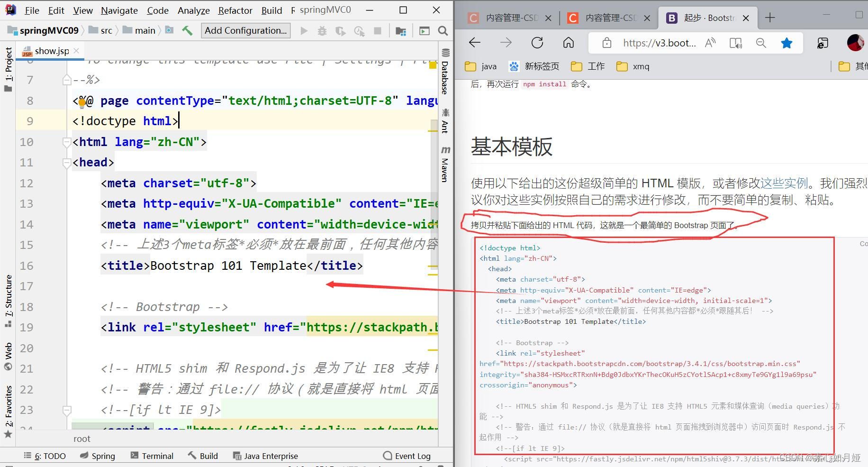Open the Ant tool window
The height and width of the screenshot is (467, 868).
pyautogui.click(x=445, y=120)
